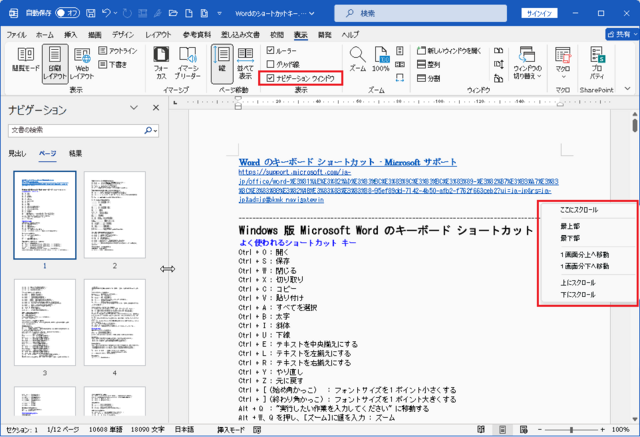This screenshot has height=437, width=640.
Task: Switch to 結果 results tab in navigation
Action: tap(75, 153)
